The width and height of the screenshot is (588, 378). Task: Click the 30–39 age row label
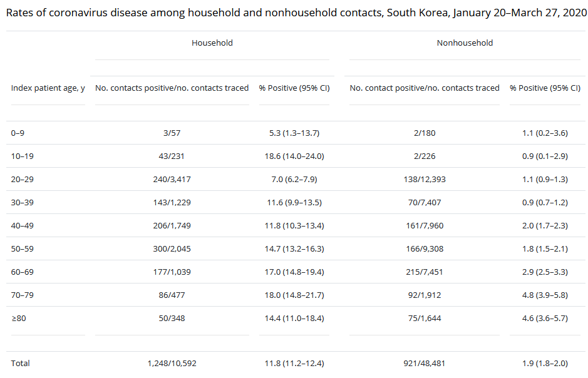click(23, 203)
